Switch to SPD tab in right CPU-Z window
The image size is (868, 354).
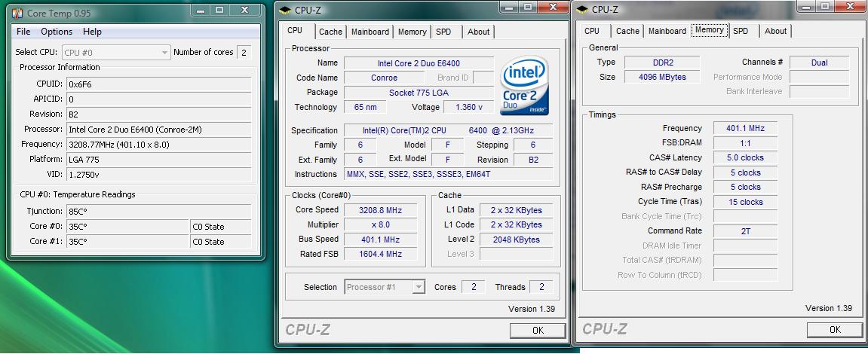click(741, 32)
